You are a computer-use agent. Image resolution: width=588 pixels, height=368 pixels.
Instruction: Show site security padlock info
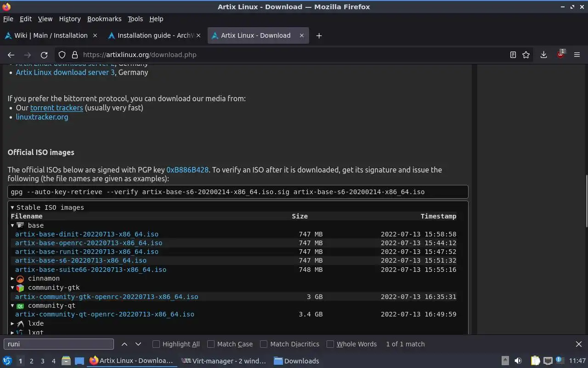(74, 55)
